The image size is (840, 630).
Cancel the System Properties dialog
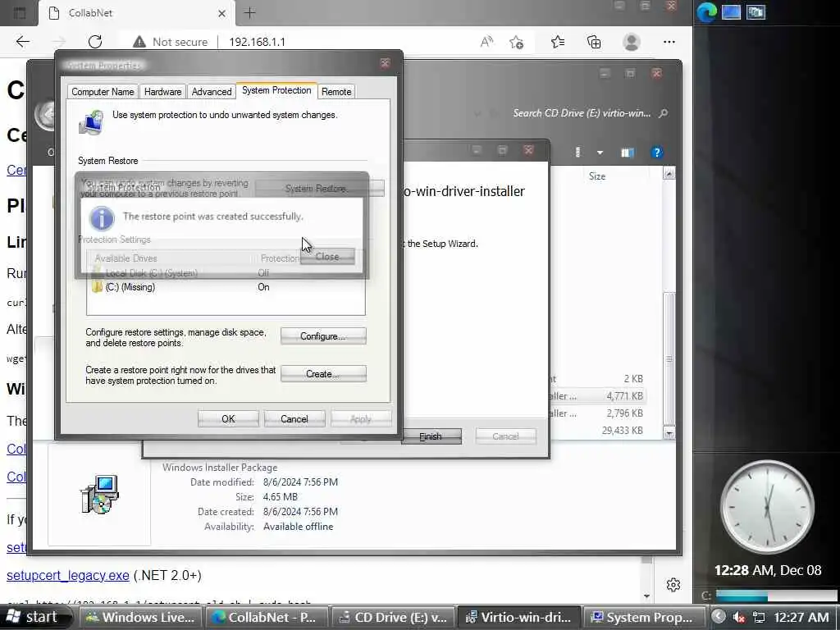294,419
